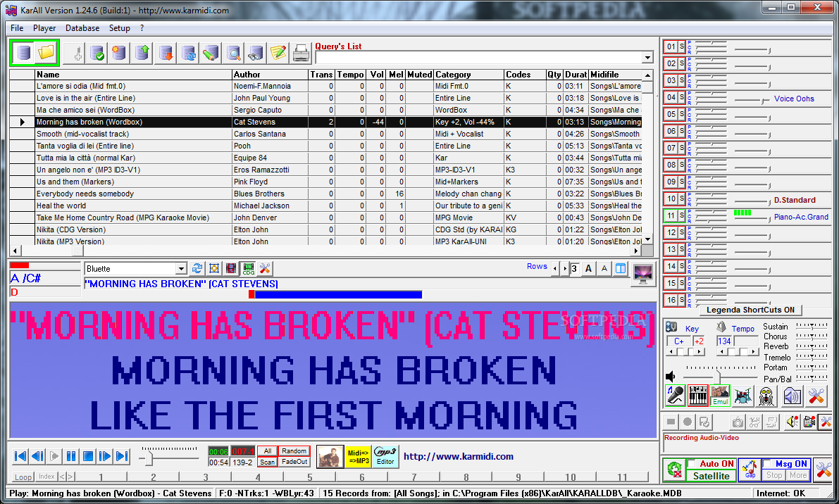Click the drum kit icon
The height and width of the screenshot is (504, 839).
[742, 396]
